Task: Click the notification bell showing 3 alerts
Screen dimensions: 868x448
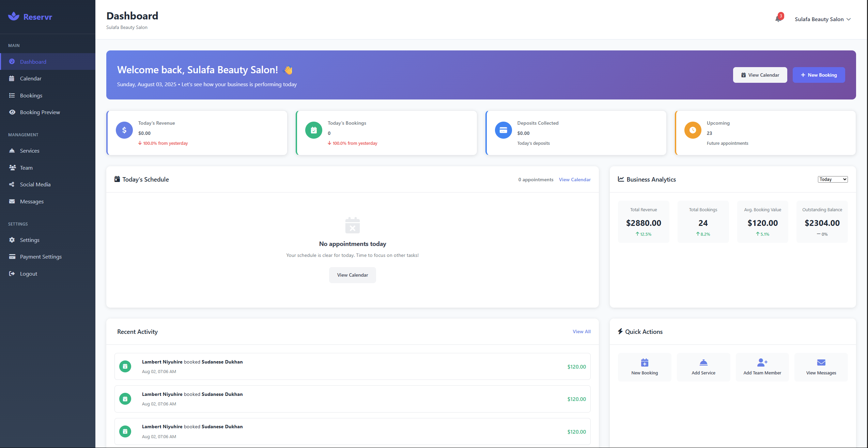Action: coord(778,19)
